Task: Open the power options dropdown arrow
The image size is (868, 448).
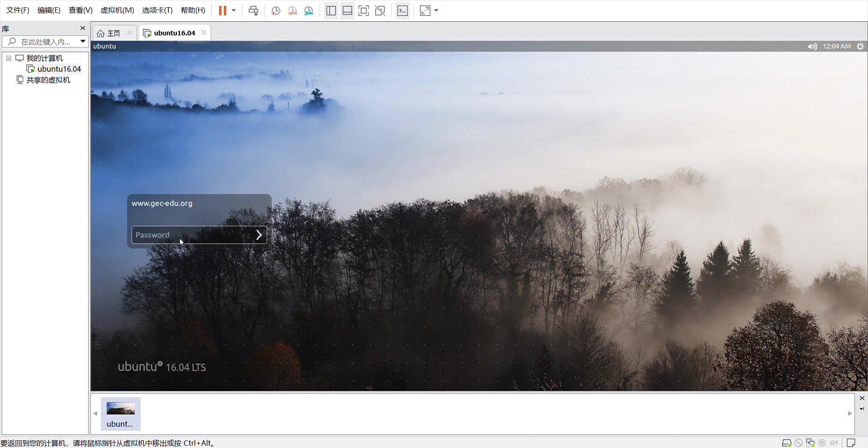Action: point(234,10)
